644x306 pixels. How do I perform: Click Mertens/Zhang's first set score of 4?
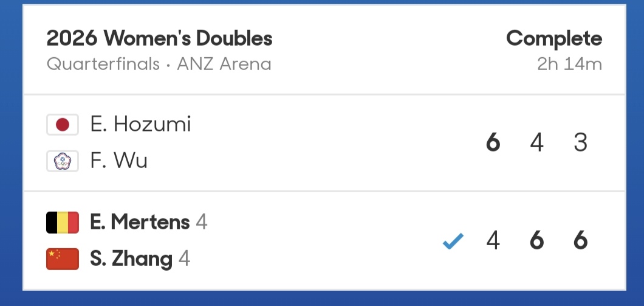pos(493,242)
